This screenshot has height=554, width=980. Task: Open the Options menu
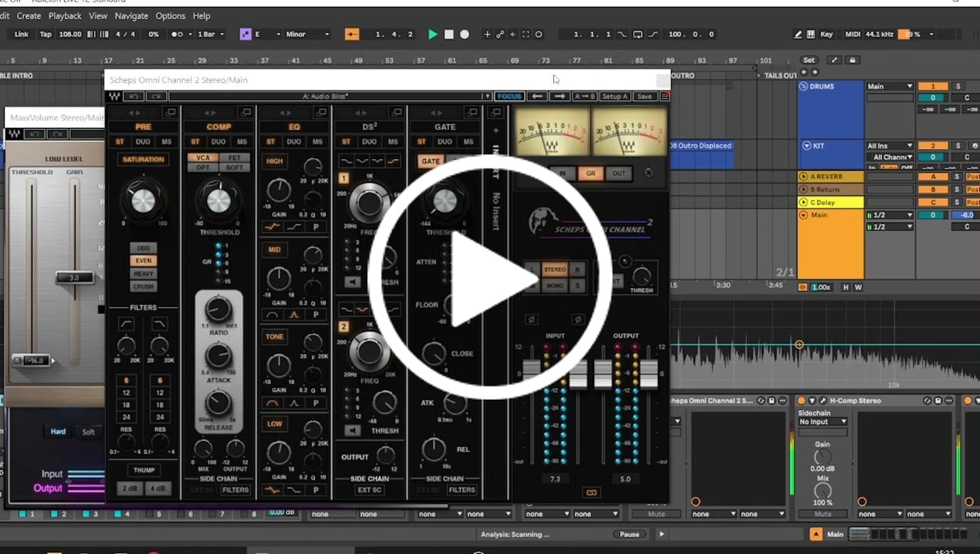pos(170,16)
